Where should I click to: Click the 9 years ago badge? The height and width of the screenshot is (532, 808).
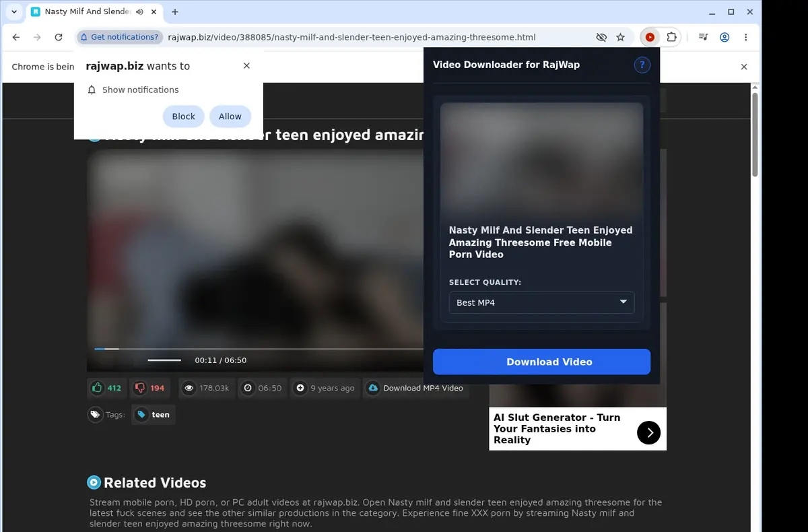pyautogui.click(x=325, y=388)
